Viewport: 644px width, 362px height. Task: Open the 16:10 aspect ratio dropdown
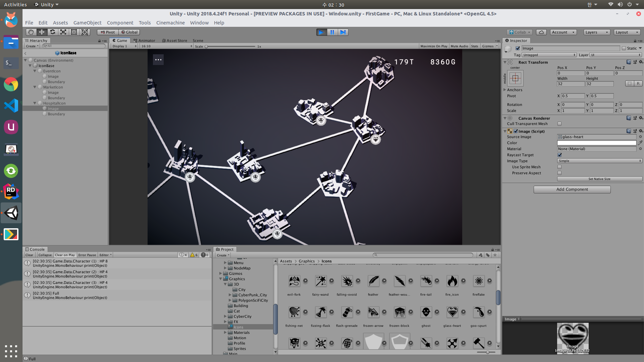(x=167, y=46)
